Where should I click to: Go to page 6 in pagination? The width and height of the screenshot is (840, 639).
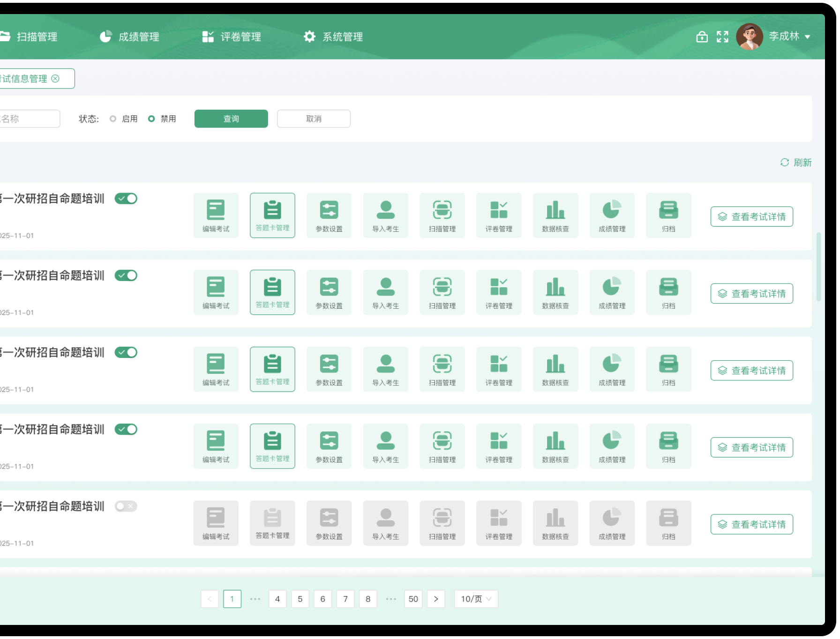tap(322, 599)
